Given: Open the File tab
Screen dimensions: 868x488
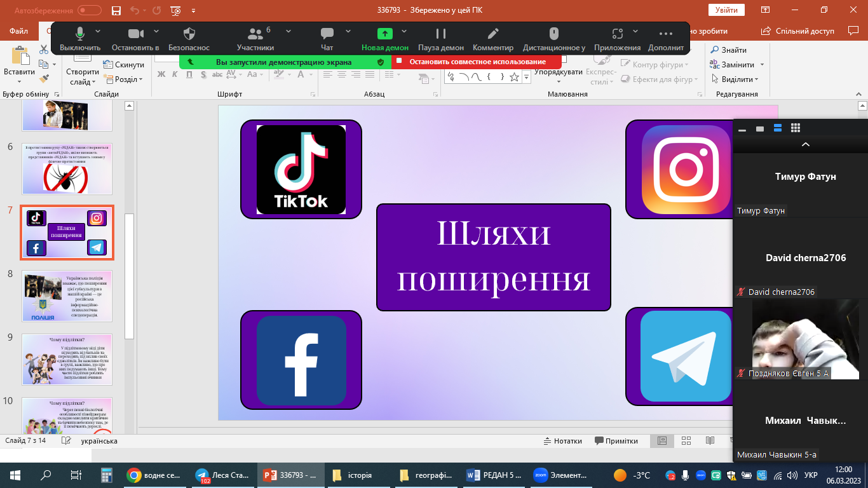Looking at the screenshot, I should coord(19,30).
